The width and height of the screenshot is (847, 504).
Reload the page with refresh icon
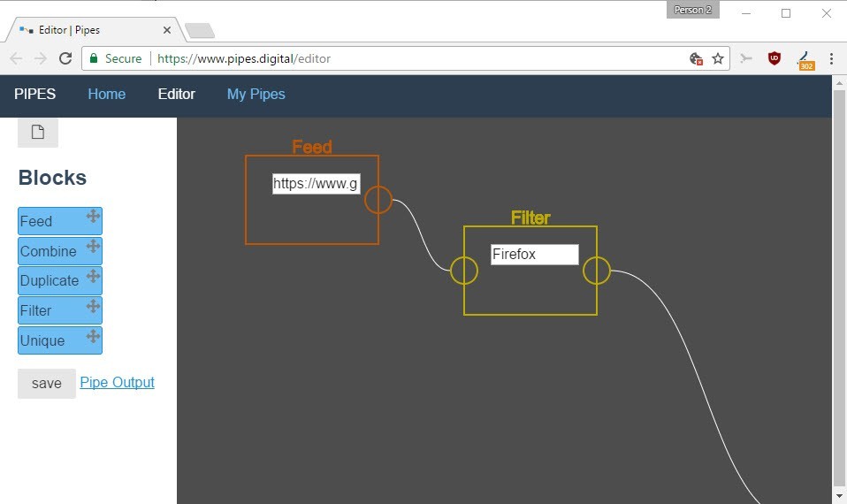(x=65, y=58)
